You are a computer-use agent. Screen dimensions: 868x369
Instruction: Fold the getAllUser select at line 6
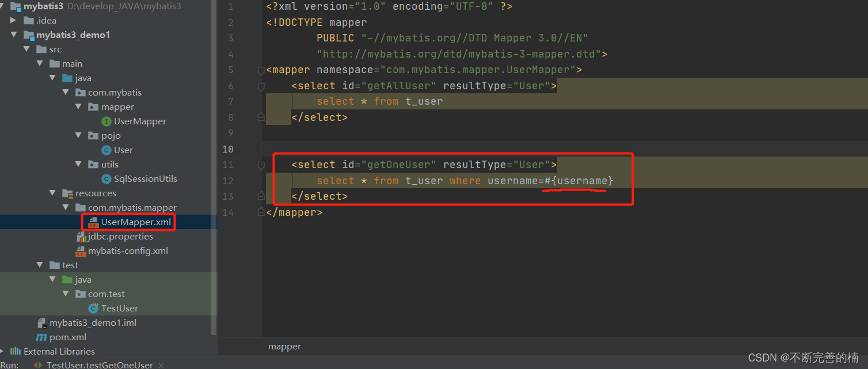pos(261,86)
